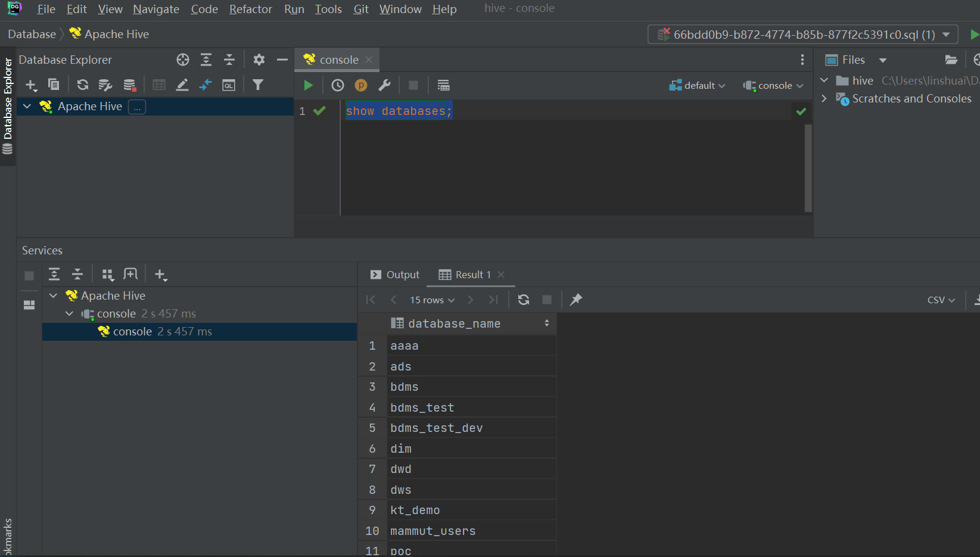Open the default schema dropdown
The height and width of the screenshot is (557, 980).
(x=697, y=85)
